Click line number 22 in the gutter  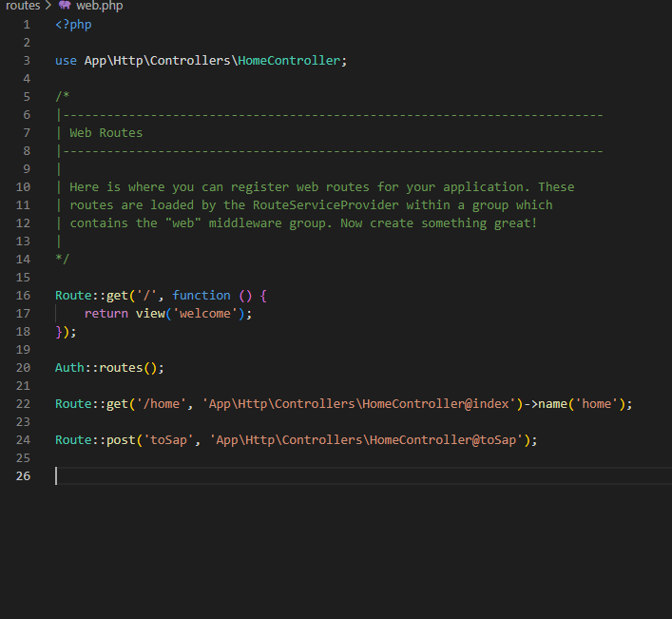[x=23, y=404]
